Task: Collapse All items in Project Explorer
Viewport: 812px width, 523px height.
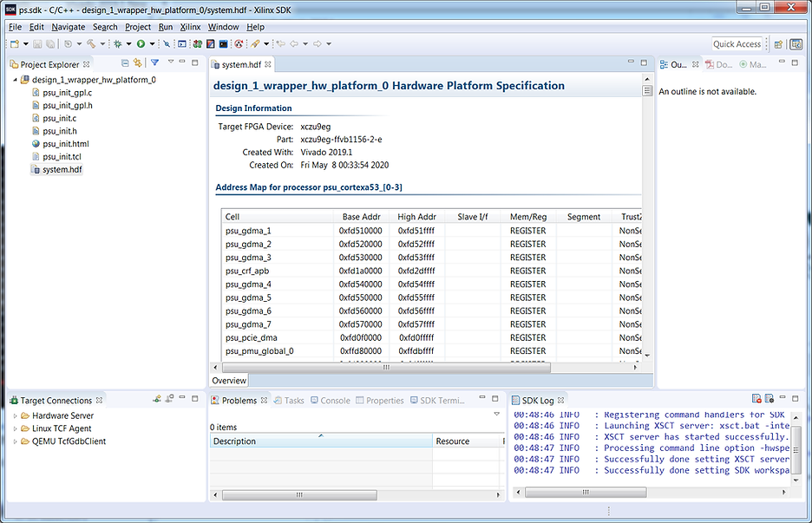Action: (x=125, y=62)
